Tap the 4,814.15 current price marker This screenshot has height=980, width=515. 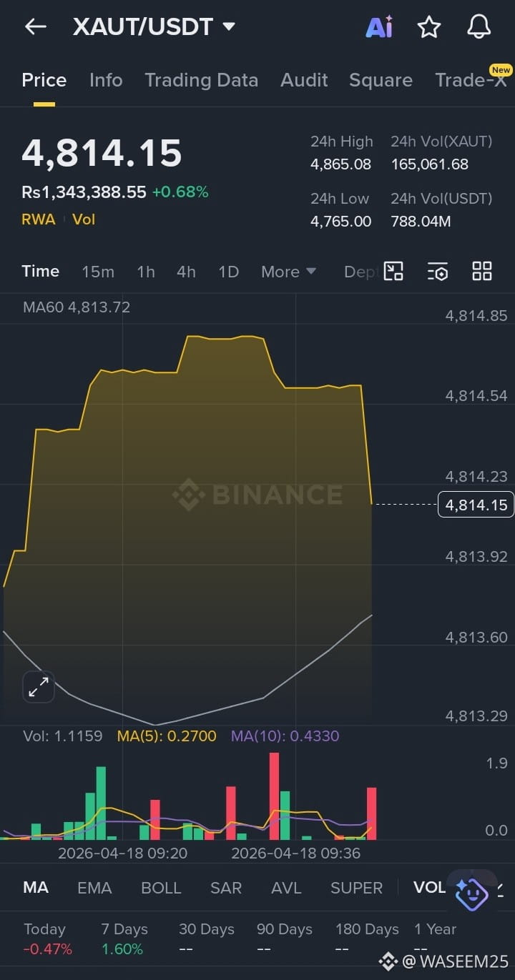pyautogui.click(x=476, y=505)
